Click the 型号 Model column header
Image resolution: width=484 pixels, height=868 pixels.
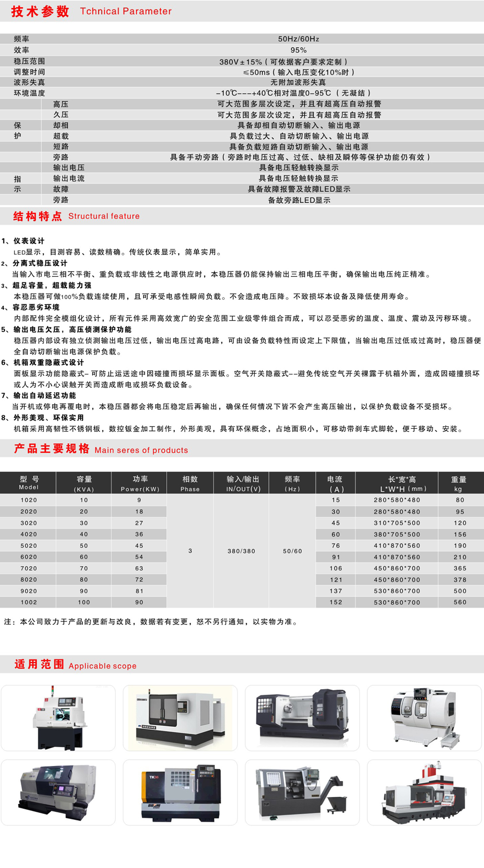(29, 483)
